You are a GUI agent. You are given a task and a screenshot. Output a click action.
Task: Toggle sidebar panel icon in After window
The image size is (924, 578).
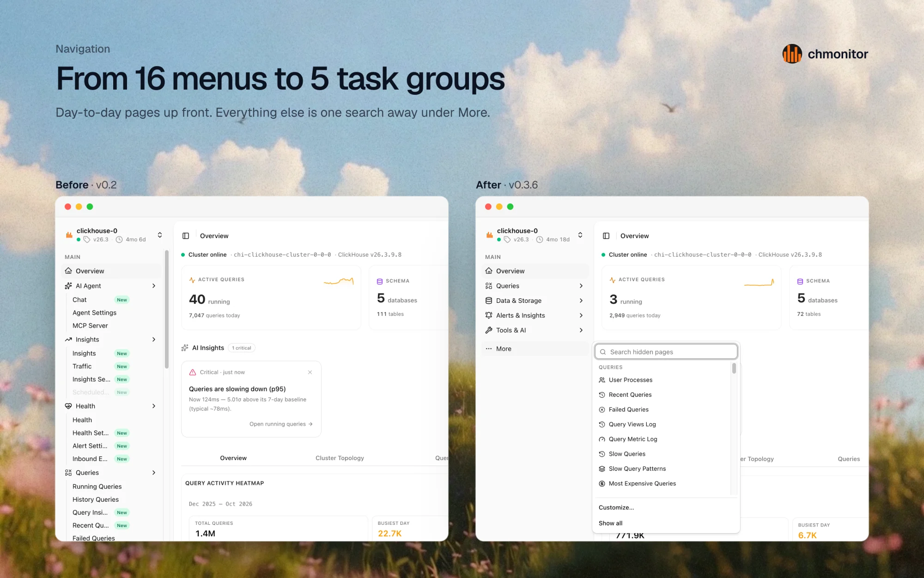coord(606,236)
